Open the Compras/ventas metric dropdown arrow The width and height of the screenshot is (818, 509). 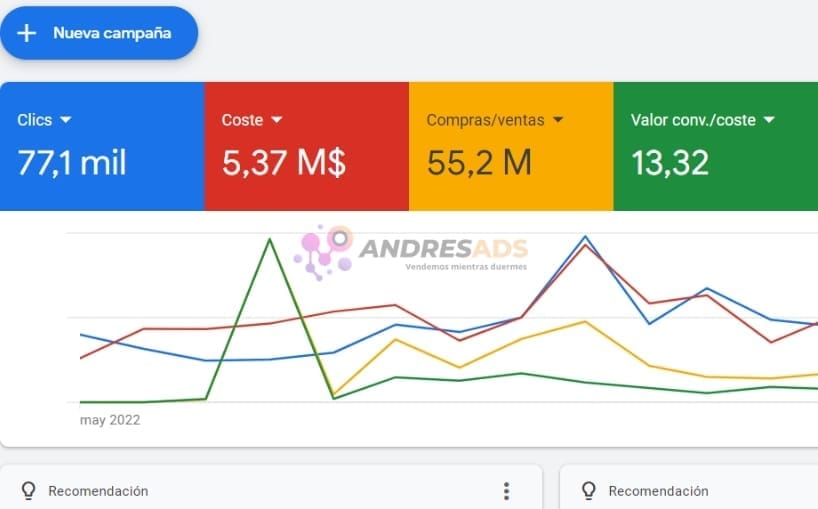[558, 120]
